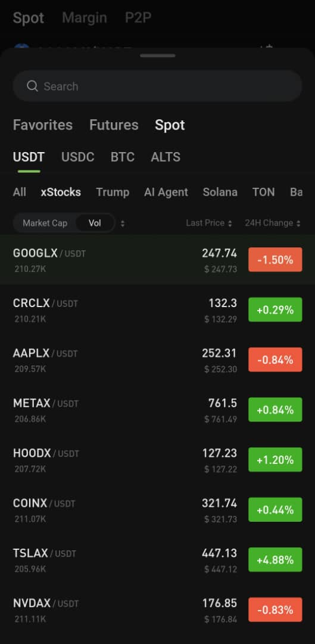Sort by 24H Change arrows

coord(298,224)
